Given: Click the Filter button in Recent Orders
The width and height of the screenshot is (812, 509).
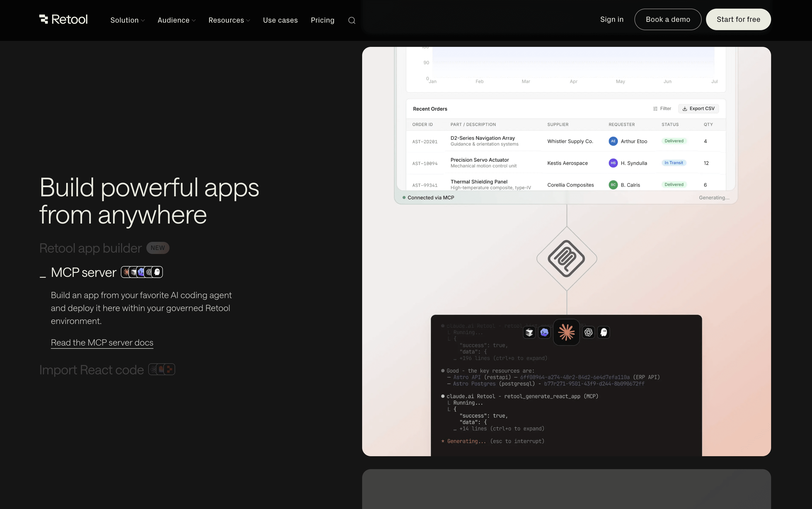Looking at the screenshot, I should click(x=662, y=108).
